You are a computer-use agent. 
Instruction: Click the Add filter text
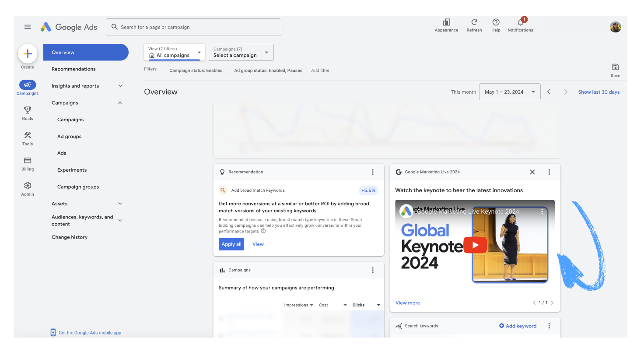pos(320,70)
